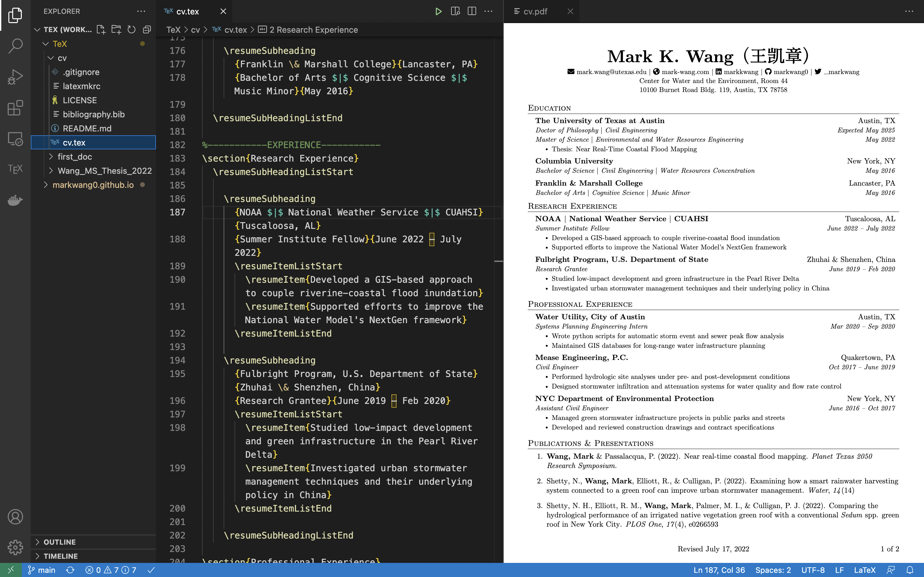Split the editor using the split icon

click(472, 12)
